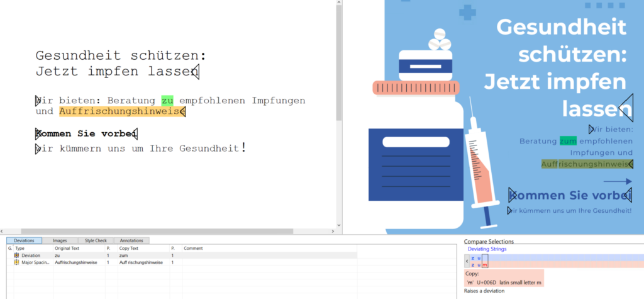
Task: Click the end marker after 'lassen' in copy
Action: click(625, 108)
